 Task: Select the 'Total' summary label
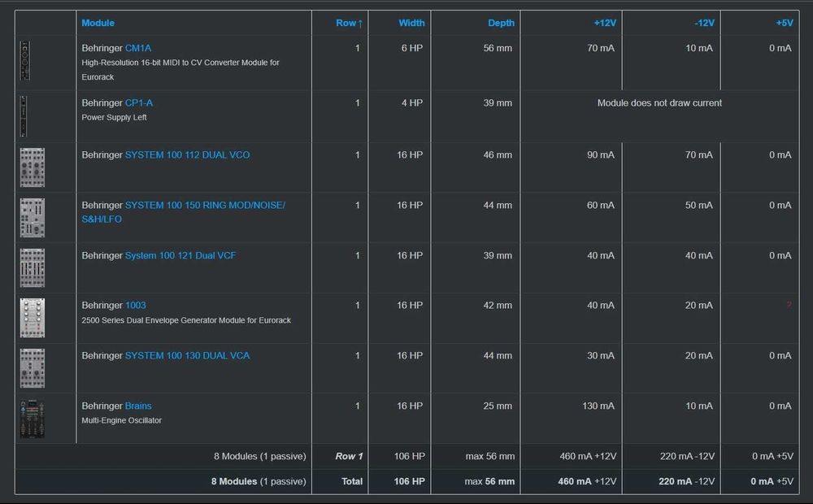352,482
